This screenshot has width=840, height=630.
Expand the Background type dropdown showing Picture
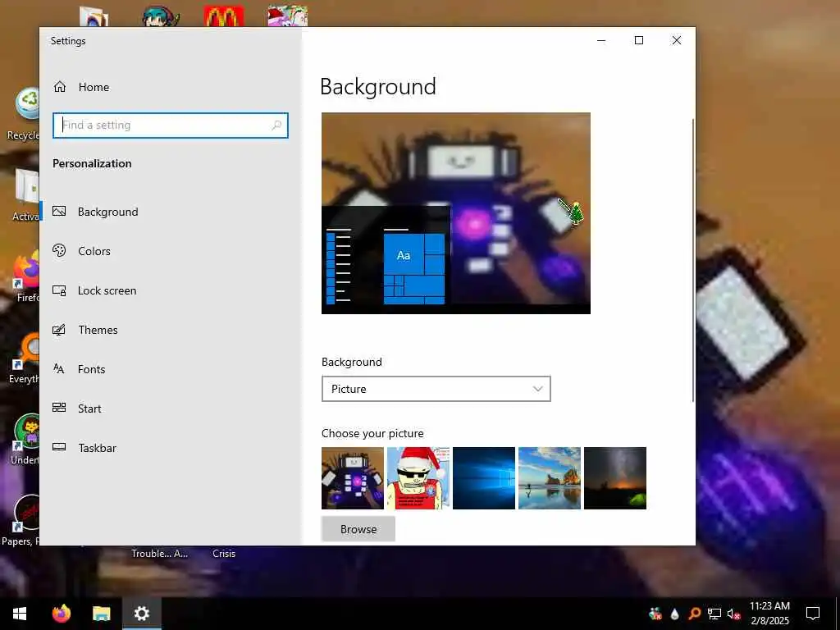point(436,389)
